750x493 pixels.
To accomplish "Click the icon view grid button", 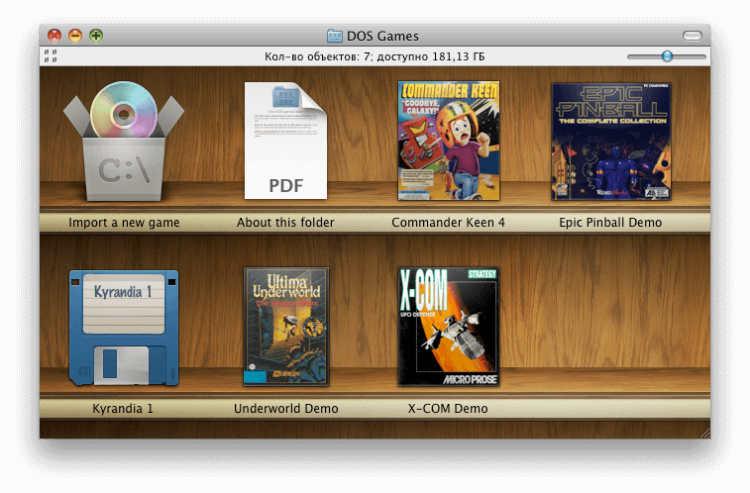I will tap(51, 56).
